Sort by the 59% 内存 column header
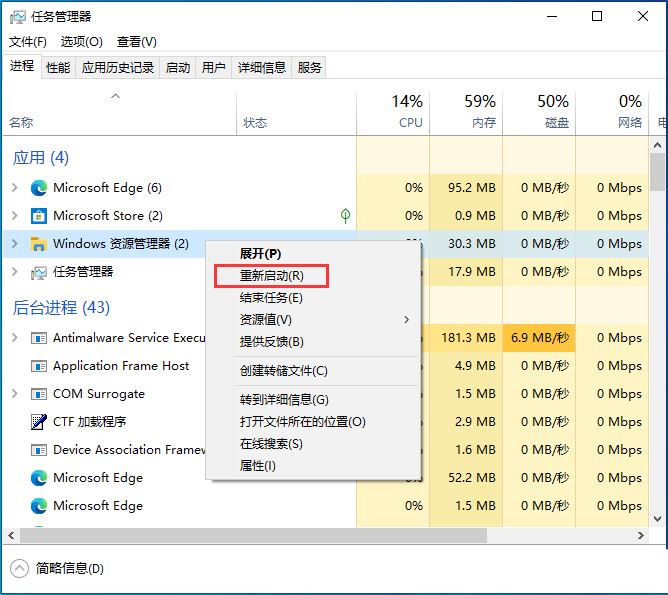 (466, 112)
